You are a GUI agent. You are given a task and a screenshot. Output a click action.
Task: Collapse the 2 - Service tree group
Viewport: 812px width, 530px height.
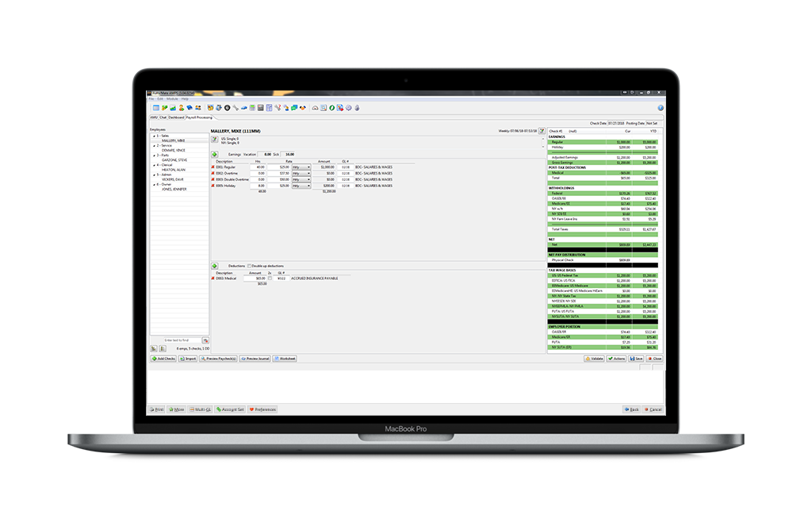click(154, 145)
